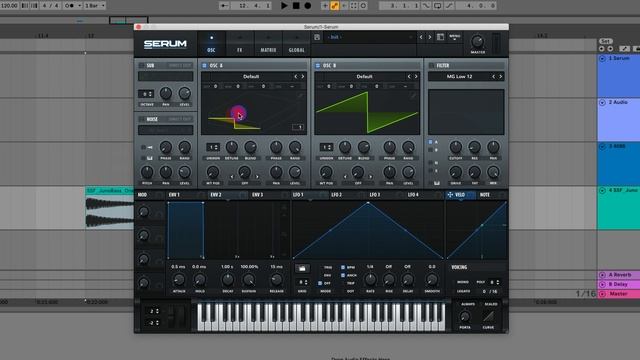Screen dimensions: 640x360
Task: Toggle filter routing for noise N
Action: tap(430, 163)
